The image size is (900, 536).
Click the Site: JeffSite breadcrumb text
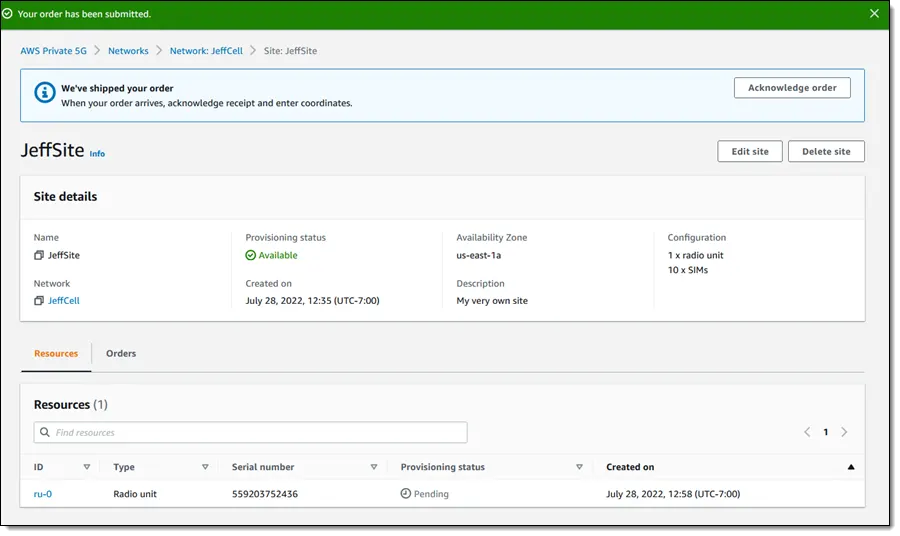point(290,51)
